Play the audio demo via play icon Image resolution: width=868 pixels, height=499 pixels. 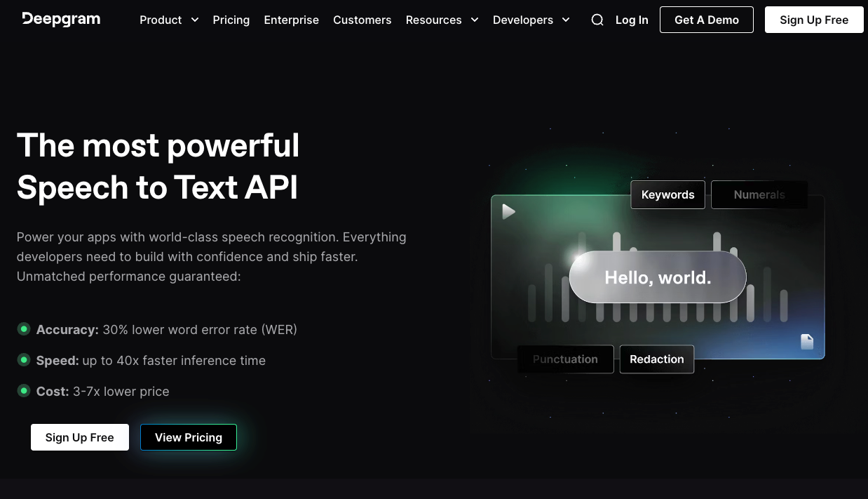[x=509, y=211]
